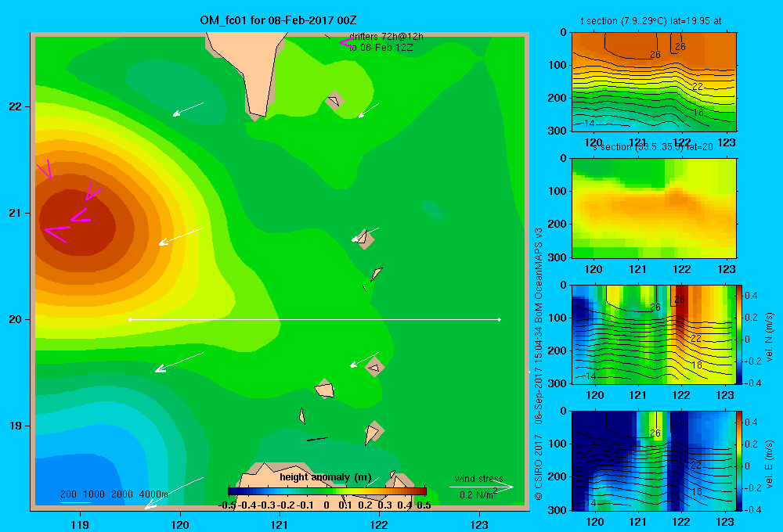Click the "200 1000 2000 4000m" depth legend
This screenshot has height=532, width=783.
coord(114,494)
